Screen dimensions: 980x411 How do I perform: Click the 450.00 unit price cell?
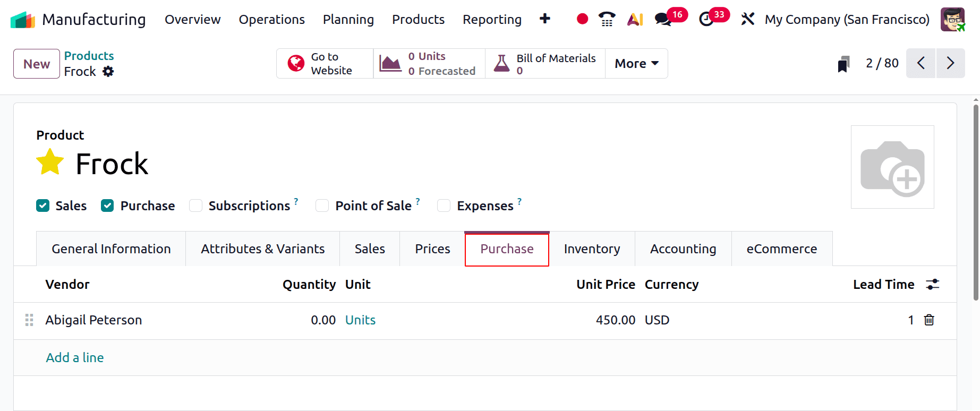616,320
